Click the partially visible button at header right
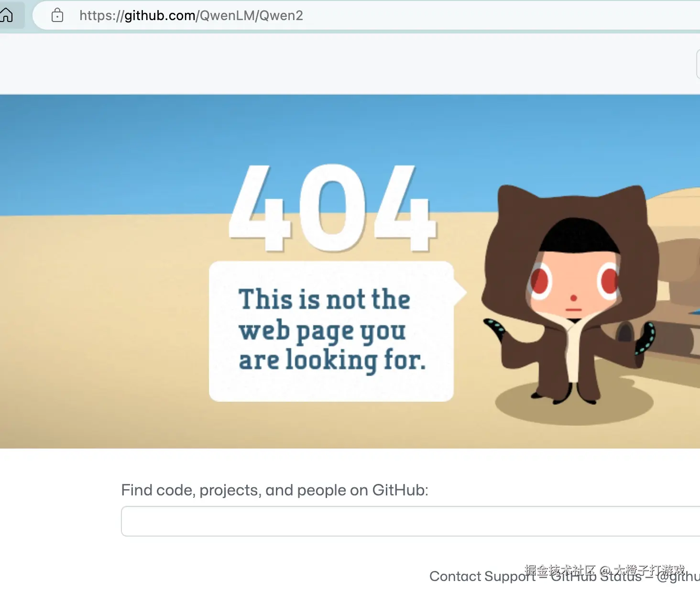The height and width of the screenshot is (592, 700). tap(698, 64)
